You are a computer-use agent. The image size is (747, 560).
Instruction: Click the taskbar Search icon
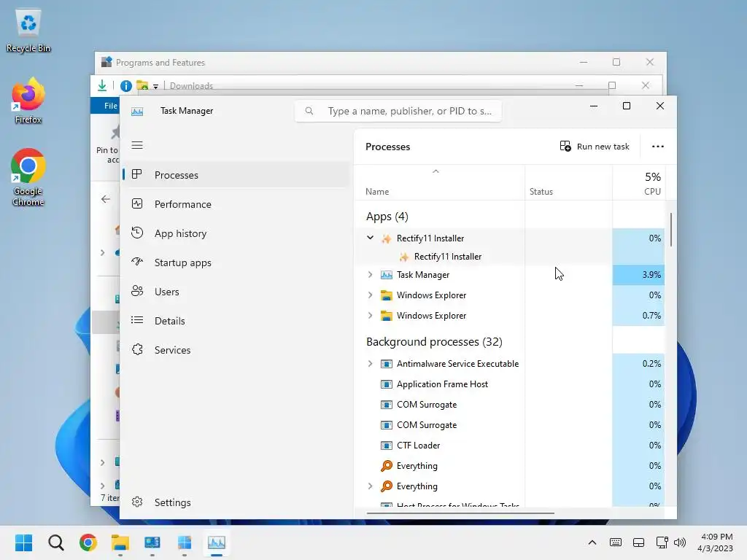pyautogui.click(x=55, y=542)
